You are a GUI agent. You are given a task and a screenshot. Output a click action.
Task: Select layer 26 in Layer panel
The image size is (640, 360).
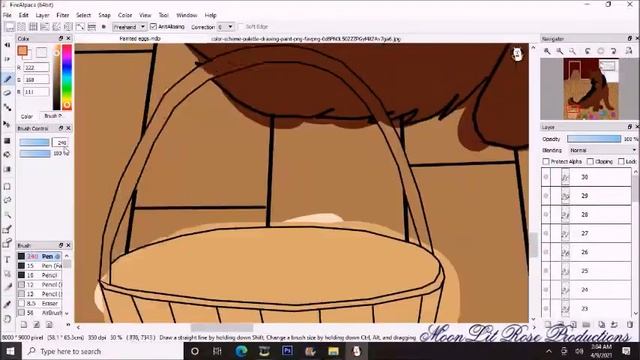click(x=586, y=252)
